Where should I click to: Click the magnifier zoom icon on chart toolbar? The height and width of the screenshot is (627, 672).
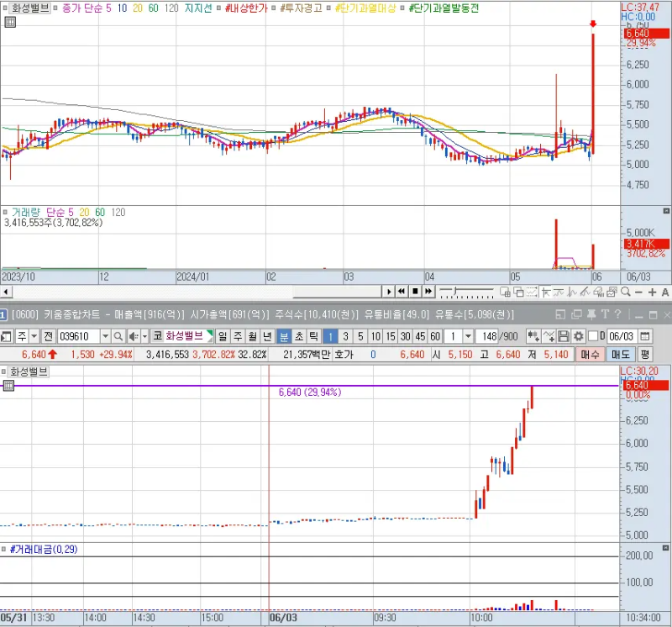(625, 292)
